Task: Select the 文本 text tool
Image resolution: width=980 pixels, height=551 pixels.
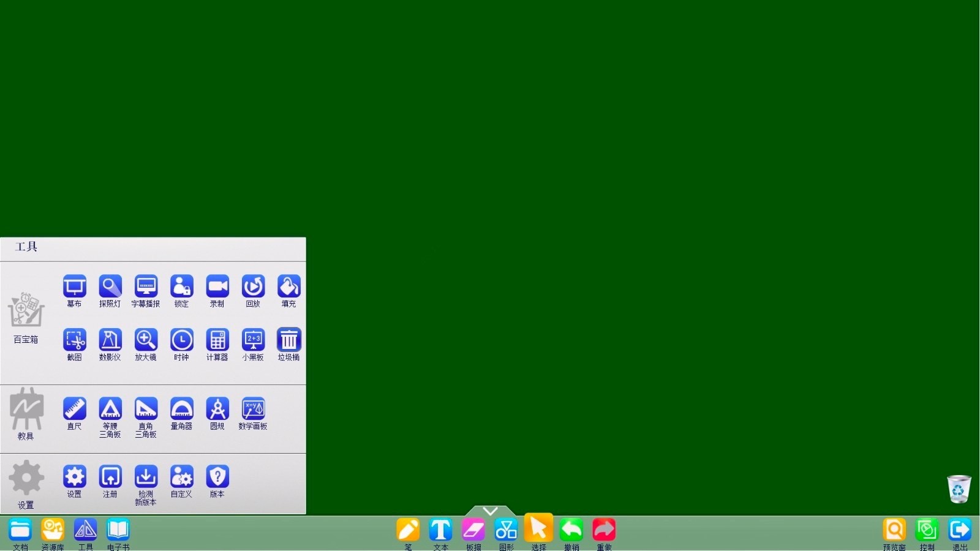Action: 440,530
